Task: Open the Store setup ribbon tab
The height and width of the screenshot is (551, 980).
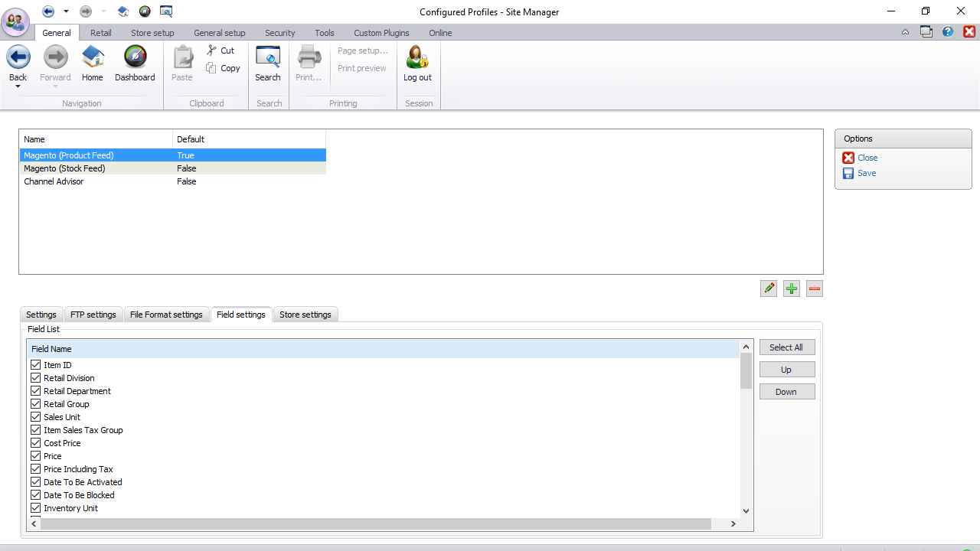Action: tap(152, 33)
